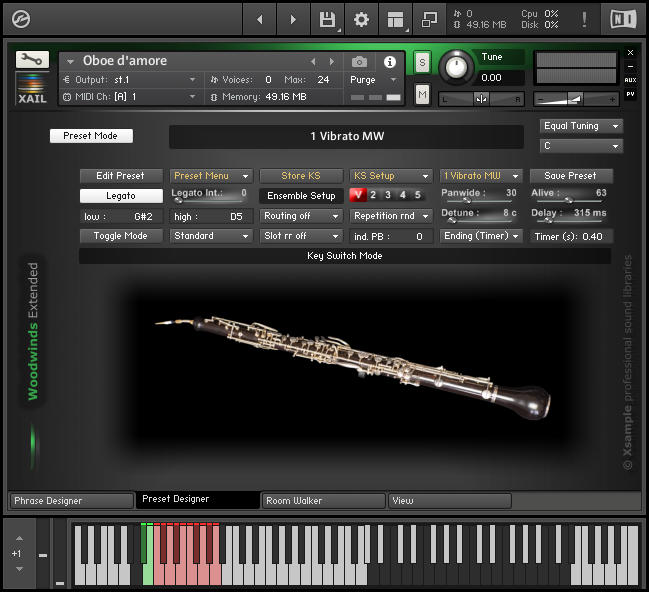Click the Toggle Mode button
The width and height of the screenshot is (649, 592).
pos(121,236)
